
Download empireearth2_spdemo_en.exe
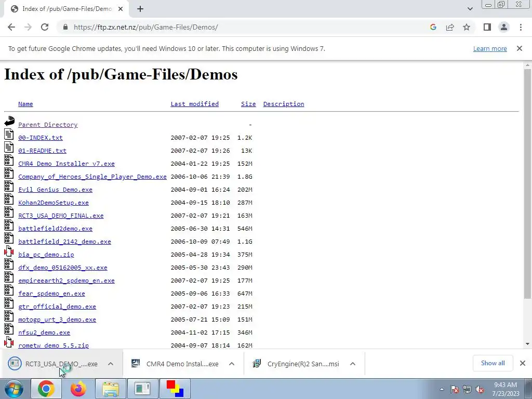[66, 281]
